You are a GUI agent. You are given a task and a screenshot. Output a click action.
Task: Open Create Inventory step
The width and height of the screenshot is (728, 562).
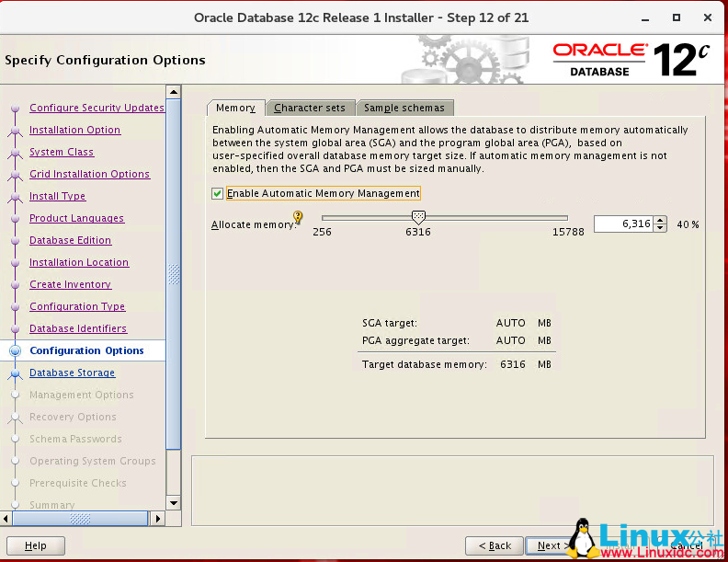click(x=70, y=284)
